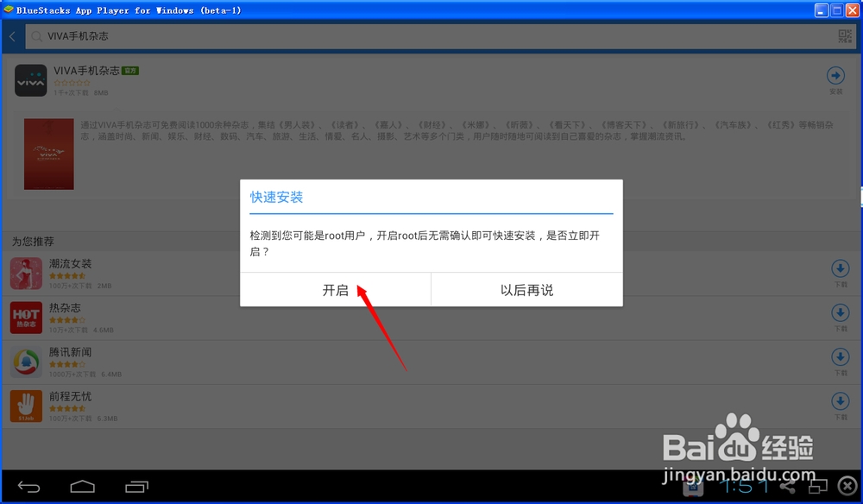This screenshot has width=863, height=504.
Task: Tap the Android home navigation button
Action: point(83,487)
